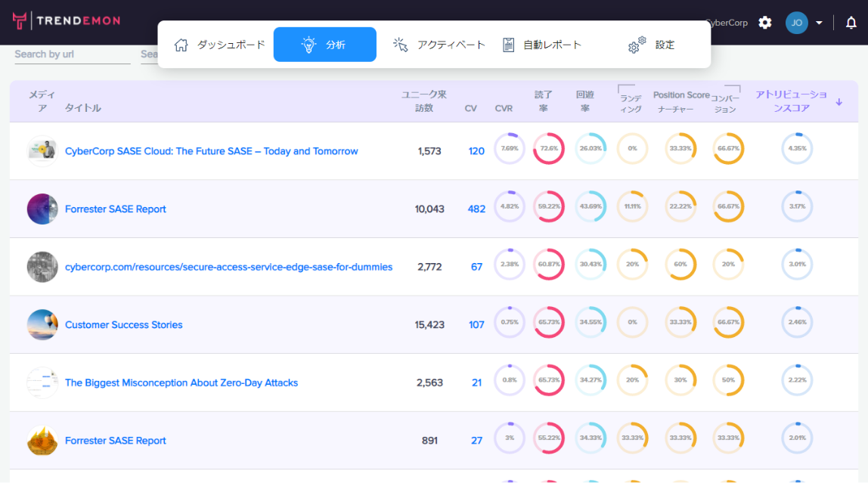This screenshot has width=868, height=483.
Task: Click the JO user avatar
Action: click(x=797, y=23)
